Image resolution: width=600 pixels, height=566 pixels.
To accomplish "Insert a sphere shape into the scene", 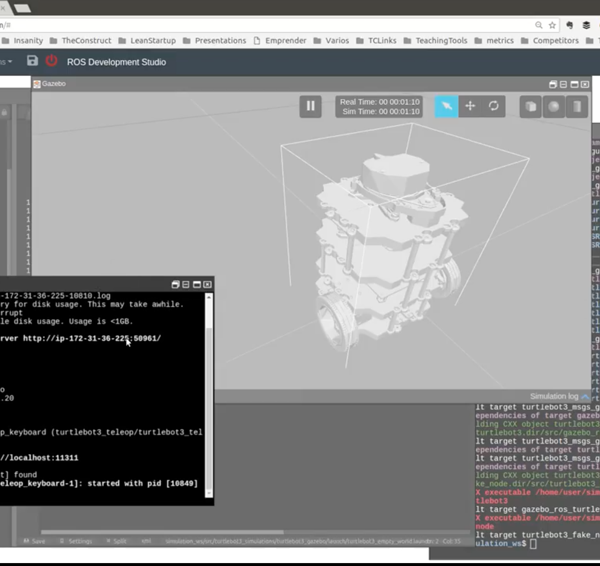I will (x=554, y=106).
